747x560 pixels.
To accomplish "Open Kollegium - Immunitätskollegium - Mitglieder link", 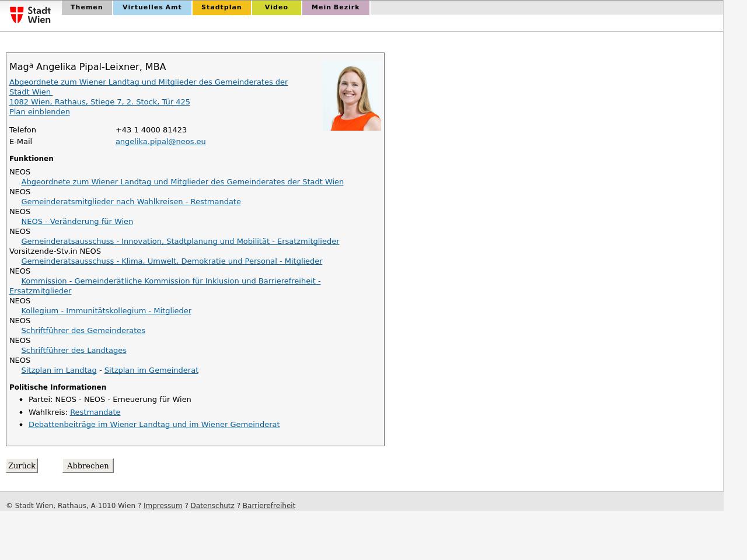I will [x=106, y=310].
